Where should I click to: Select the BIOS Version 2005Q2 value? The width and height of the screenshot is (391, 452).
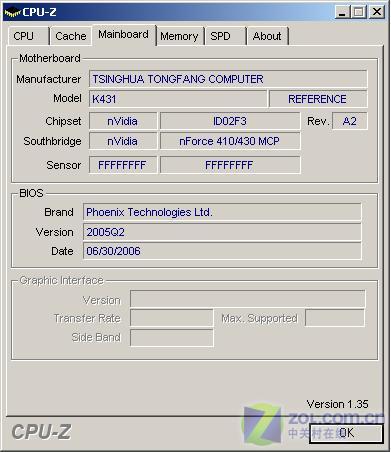tap(222, 232)
